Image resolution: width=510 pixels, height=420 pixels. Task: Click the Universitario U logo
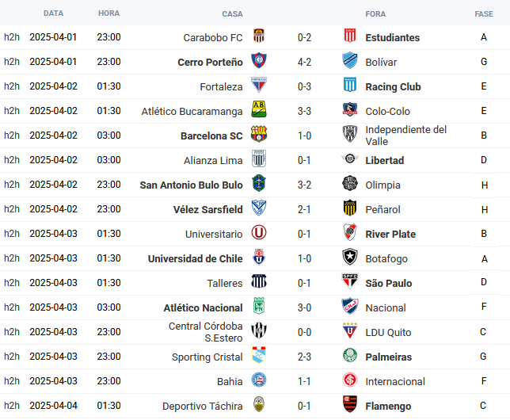coord(259,232)
